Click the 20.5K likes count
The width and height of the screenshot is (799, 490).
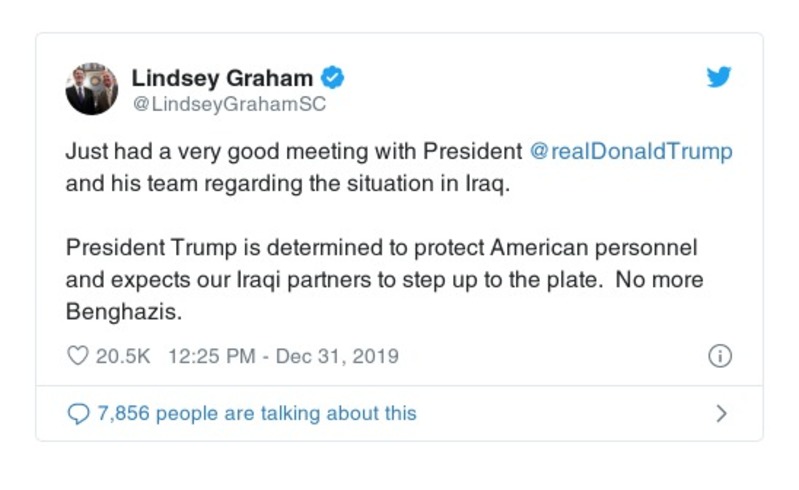pyautogui.click(x=122, y=356)
